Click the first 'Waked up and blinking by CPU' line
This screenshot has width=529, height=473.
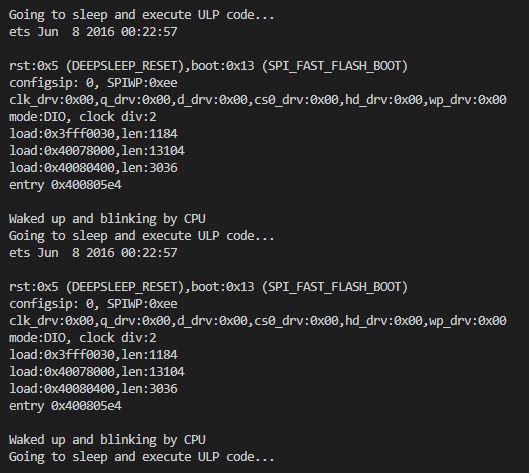(x=107, y=219)
